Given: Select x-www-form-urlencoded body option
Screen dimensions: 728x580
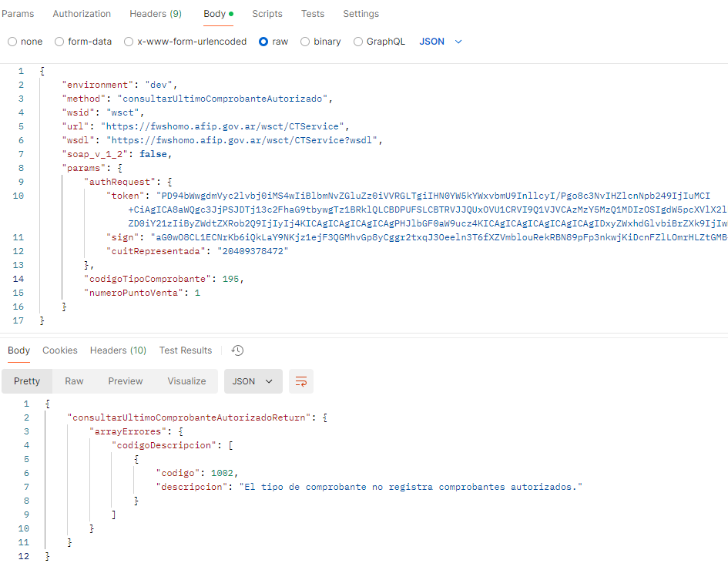Looking at the screenshot, I should click(x=129, y=42).
